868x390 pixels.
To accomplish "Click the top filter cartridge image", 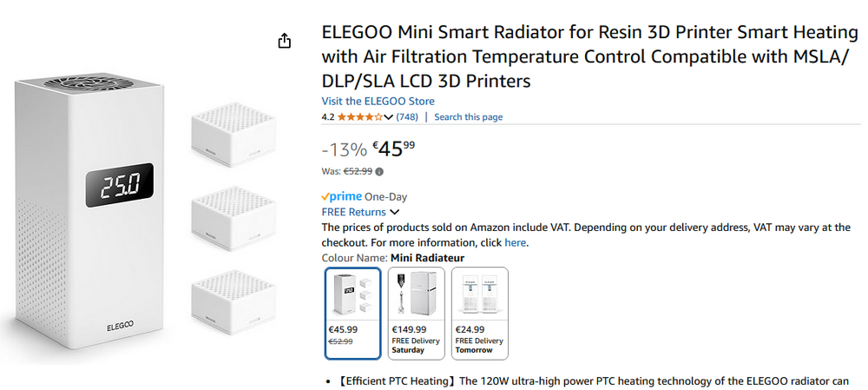I will [233, 134].
